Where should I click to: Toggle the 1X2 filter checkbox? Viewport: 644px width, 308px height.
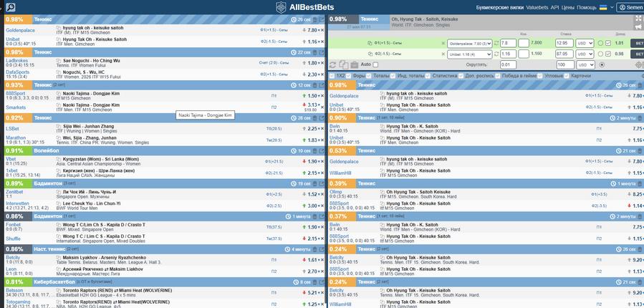coord(332,76)
